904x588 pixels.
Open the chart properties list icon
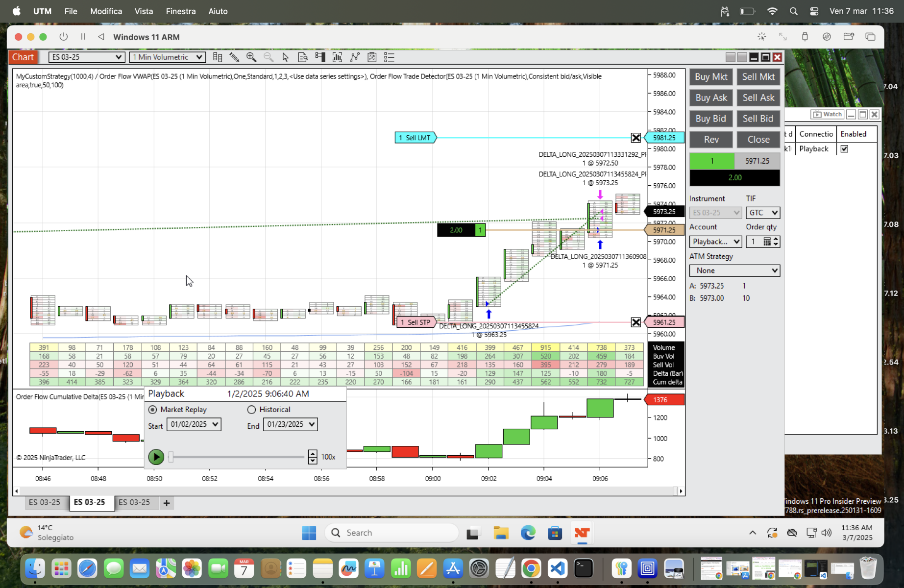(x=389, y=57)
